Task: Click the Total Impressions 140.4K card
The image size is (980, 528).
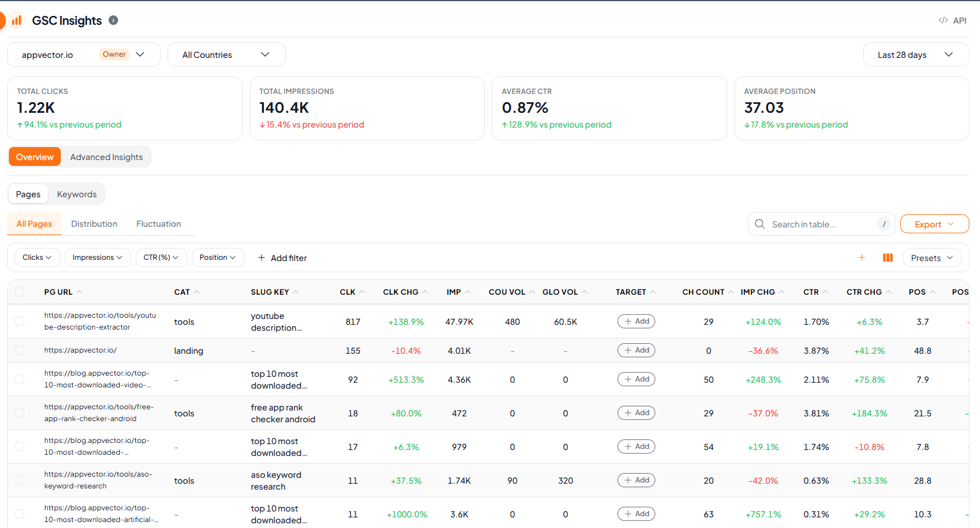Action: (x=367, y=108)
